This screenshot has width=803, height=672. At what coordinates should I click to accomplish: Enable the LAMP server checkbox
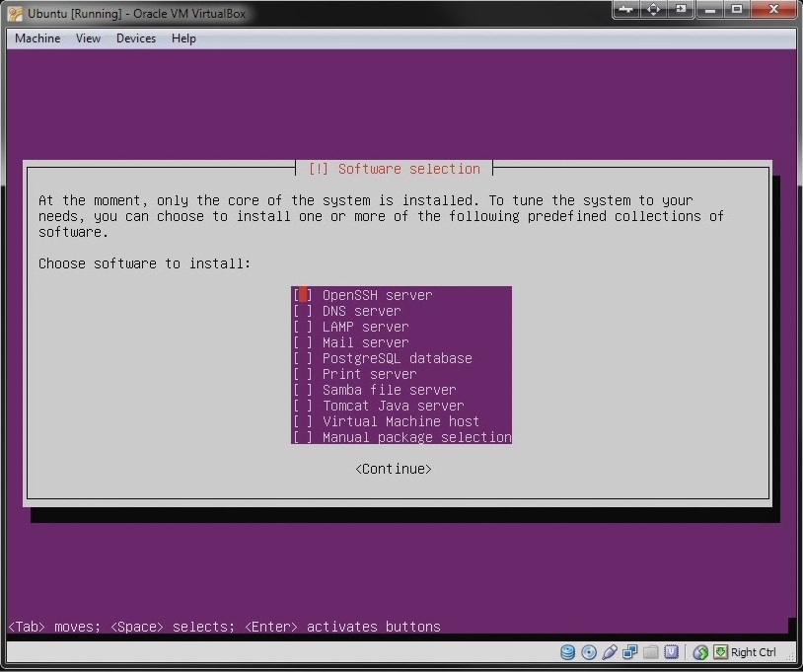[303, 327]
